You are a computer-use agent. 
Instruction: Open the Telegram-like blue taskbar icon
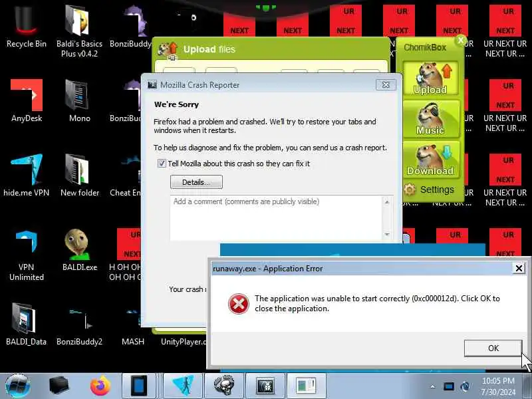(184, 386)
